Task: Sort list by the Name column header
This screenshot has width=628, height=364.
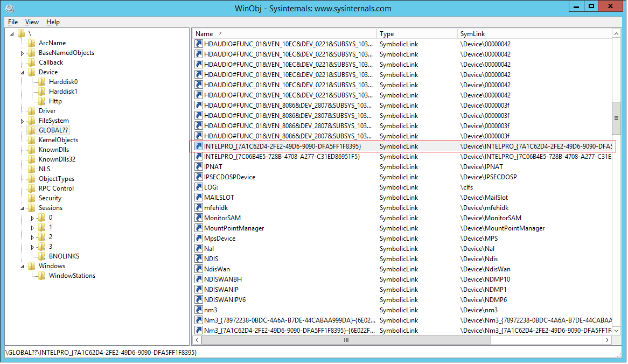Action: [284, 34]
